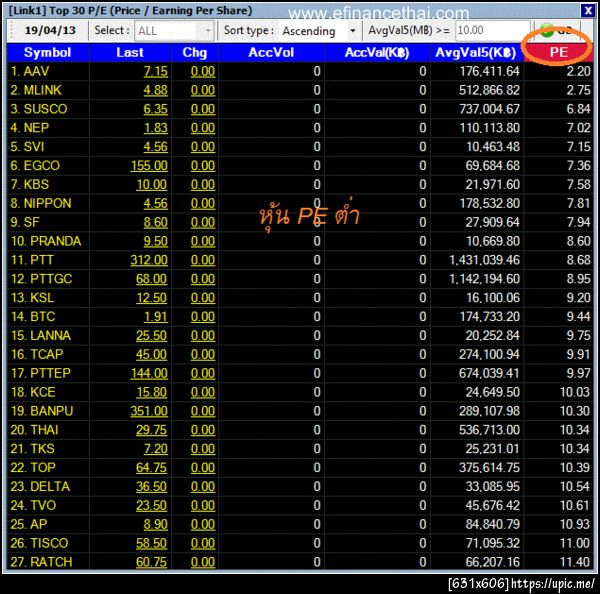The height and width of the screenshot is (594, 600).
Task: Select the DELTA symbol
Action: [40, 486]
